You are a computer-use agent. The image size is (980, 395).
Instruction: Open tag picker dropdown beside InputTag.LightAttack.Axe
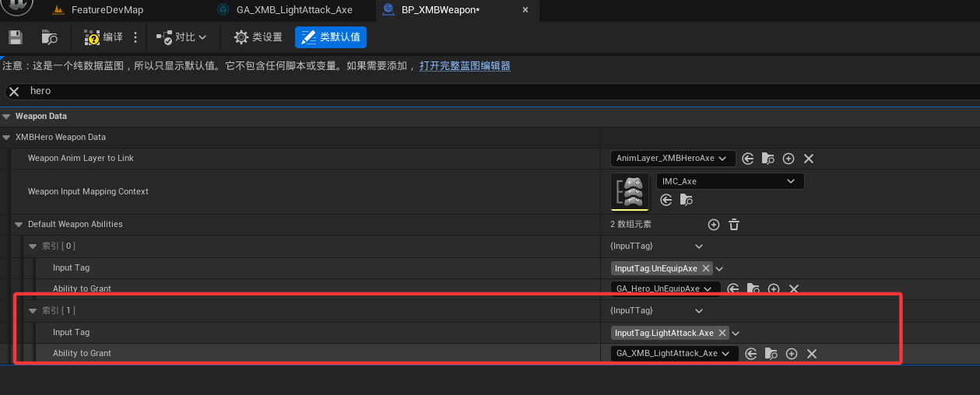736,333
